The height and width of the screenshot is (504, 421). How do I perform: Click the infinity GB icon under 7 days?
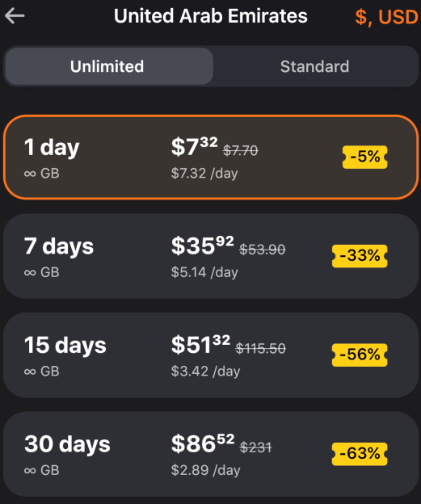point(30,273)
